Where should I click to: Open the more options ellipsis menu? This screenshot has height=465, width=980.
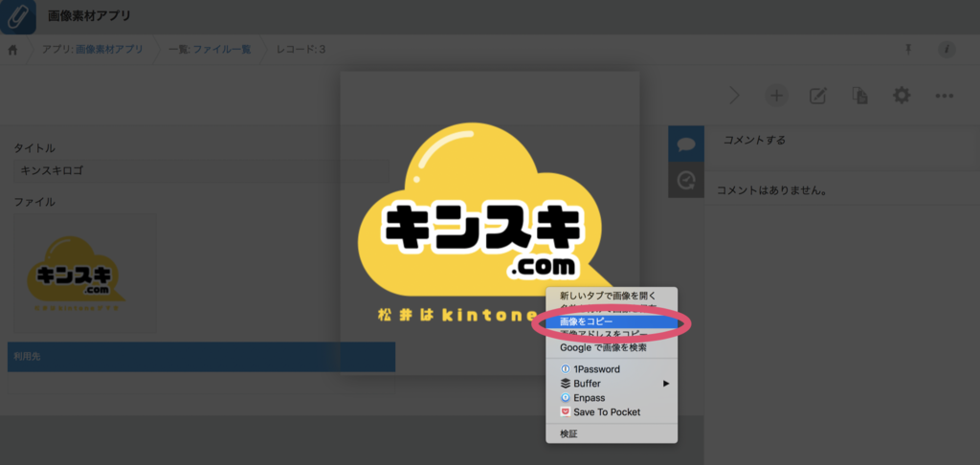[x=944, y=96]
